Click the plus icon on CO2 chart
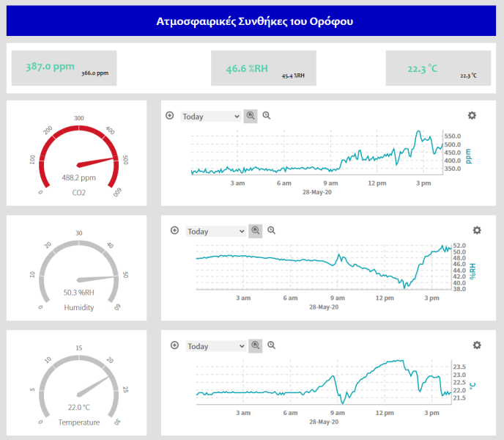504x440 pixels. click(169, 116)
